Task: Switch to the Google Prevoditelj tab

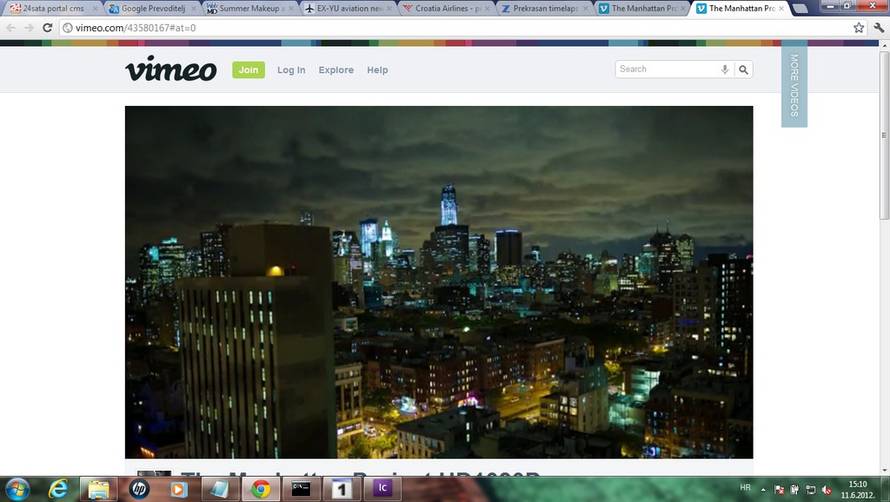Action: pyautogui.click(x=152, y=9)
